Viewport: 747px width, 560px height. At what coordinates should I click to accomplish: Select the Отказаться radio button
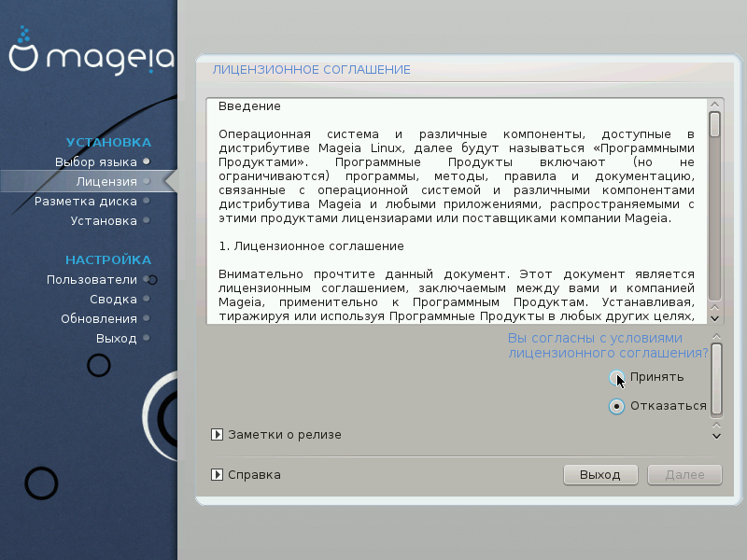pyautogui.click(x=616, y=406)
